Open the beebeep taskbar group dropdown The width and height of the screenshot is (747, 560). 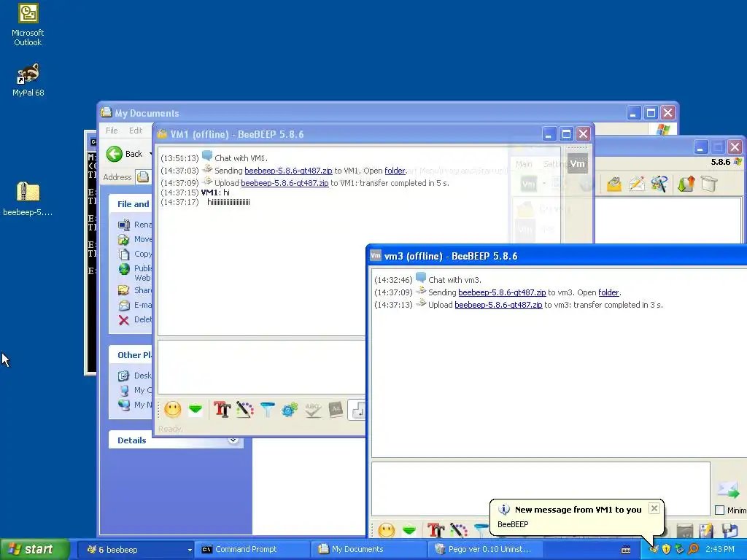point(190,550)
